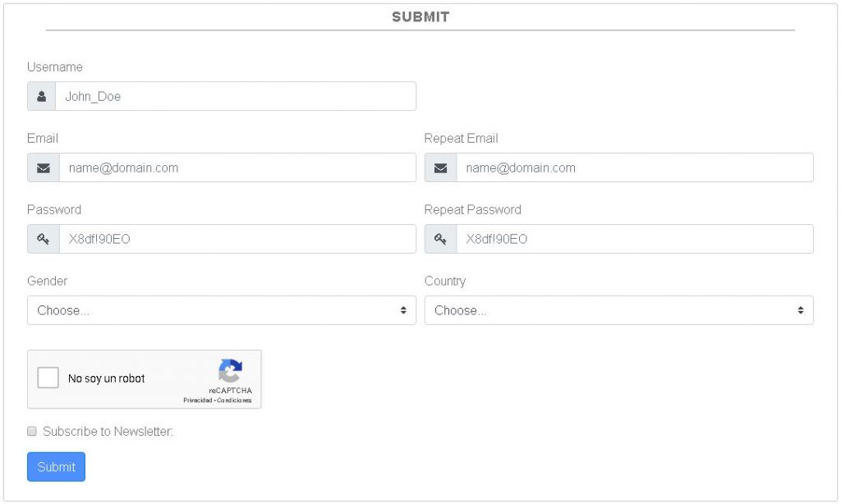Click the envelope icon beside Repeat Email
Viewport: 841px width, 504px height.
[440, 167]
